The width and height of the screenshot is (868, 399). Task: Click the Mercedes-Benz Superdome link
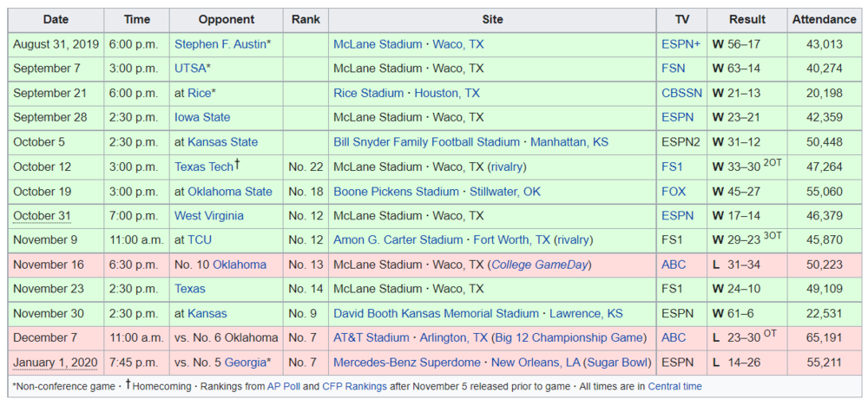[409, 362]
